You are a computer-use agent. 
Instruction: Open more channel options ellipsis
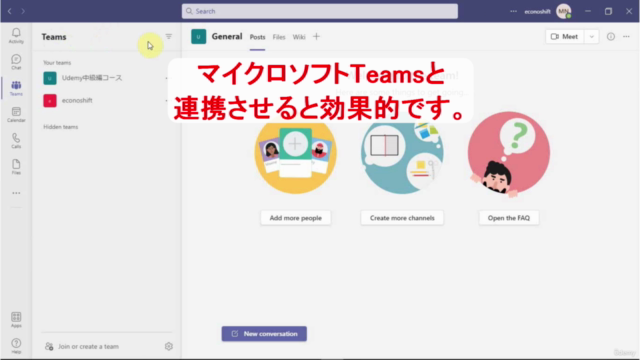pos(626,37)
